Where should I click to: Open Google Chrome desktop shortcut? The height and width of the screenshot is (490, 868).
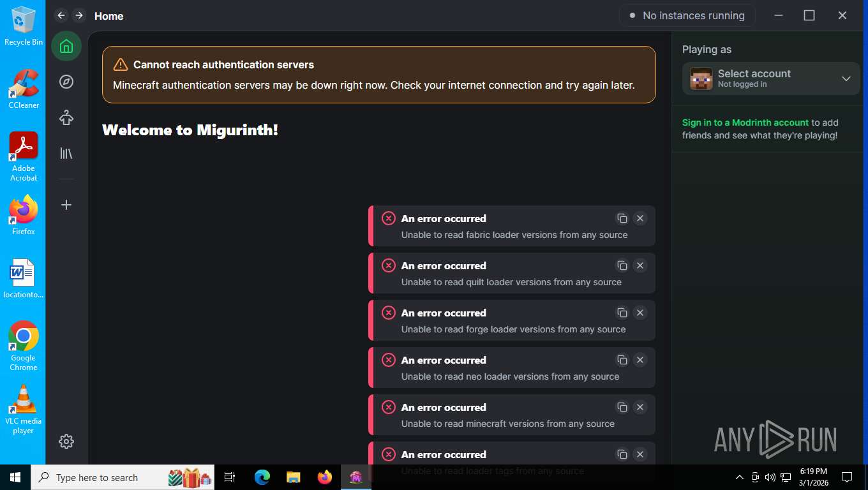(x=24, y=346)
